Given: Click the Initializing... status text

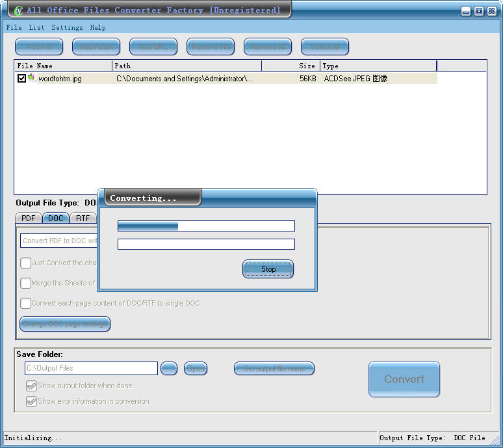Looking at the screenshot, I should point(32,438).
